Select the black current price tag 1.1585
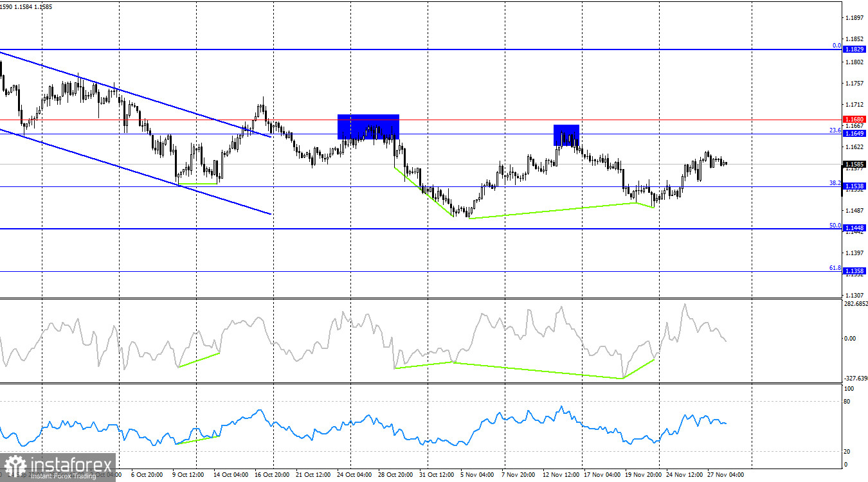Image resolution: width=868 pixels, height=482 pixels. (x=854, y=165)
